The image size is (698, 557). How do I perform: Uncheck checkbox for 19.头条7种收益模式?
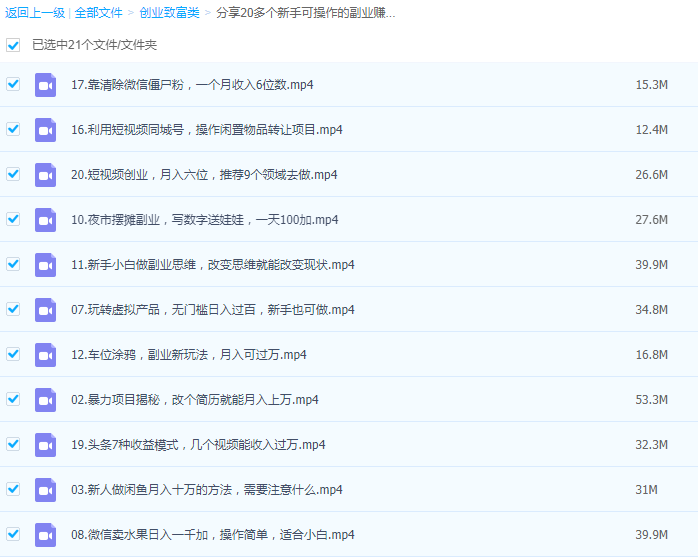pyautogui.click(x=13, y=444)
